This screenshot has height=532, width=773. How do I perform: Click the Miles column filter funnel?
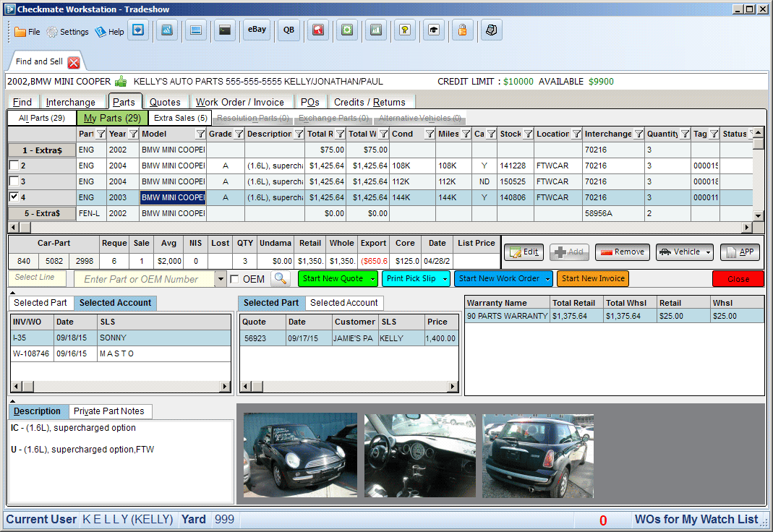point(466,134)
